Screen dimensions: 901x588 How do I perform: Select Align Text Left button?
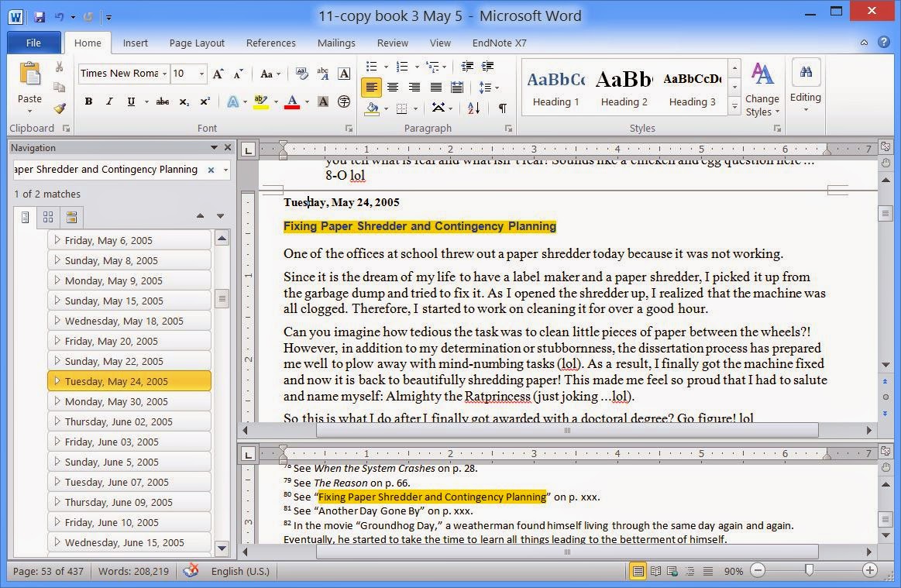coord(371,88)
